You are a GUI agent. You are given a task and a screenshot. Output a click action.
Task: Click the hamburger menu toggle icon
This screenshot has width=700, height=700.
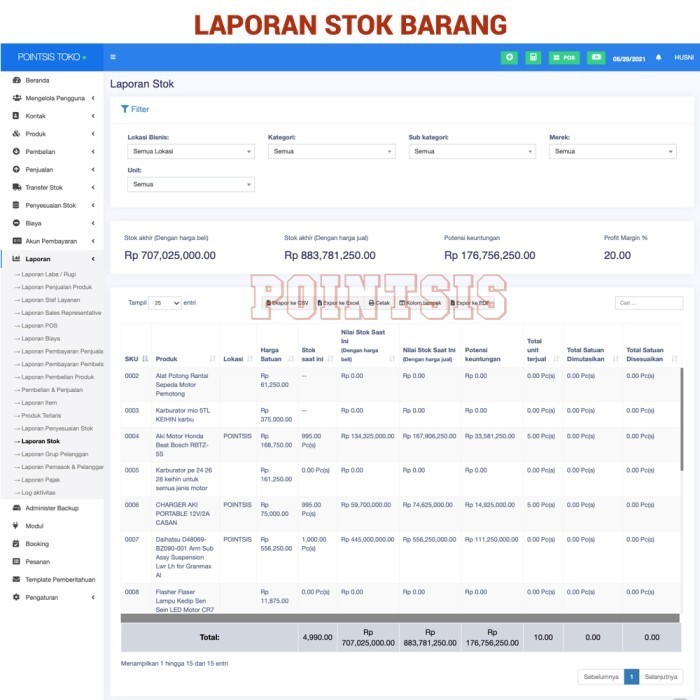pyautogui.click(x=113, y=57)
